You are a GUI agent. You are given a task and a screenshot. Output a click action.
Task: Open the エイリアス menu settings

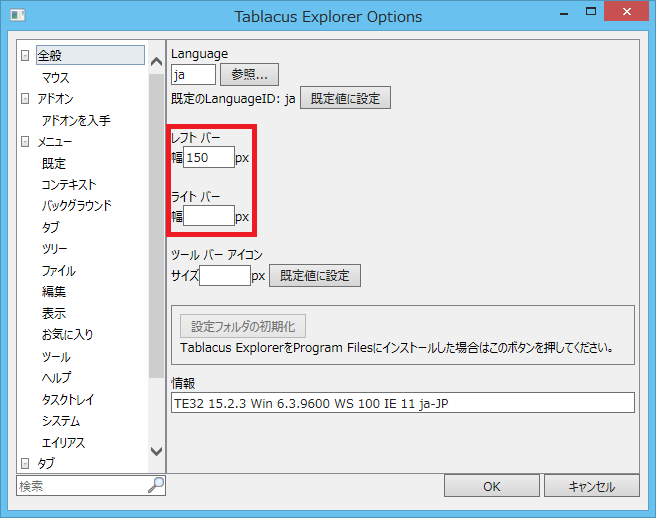pos(64,443)
